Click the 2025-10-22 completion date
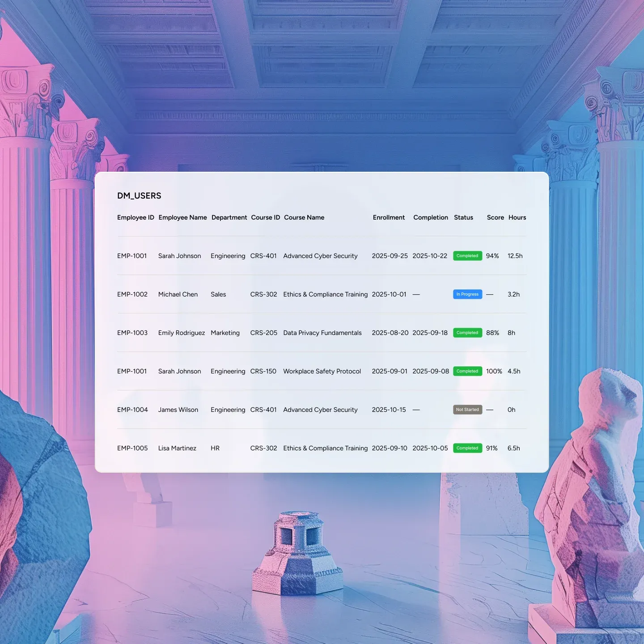Viewport: 644px width, 644px height. [430, 256]
